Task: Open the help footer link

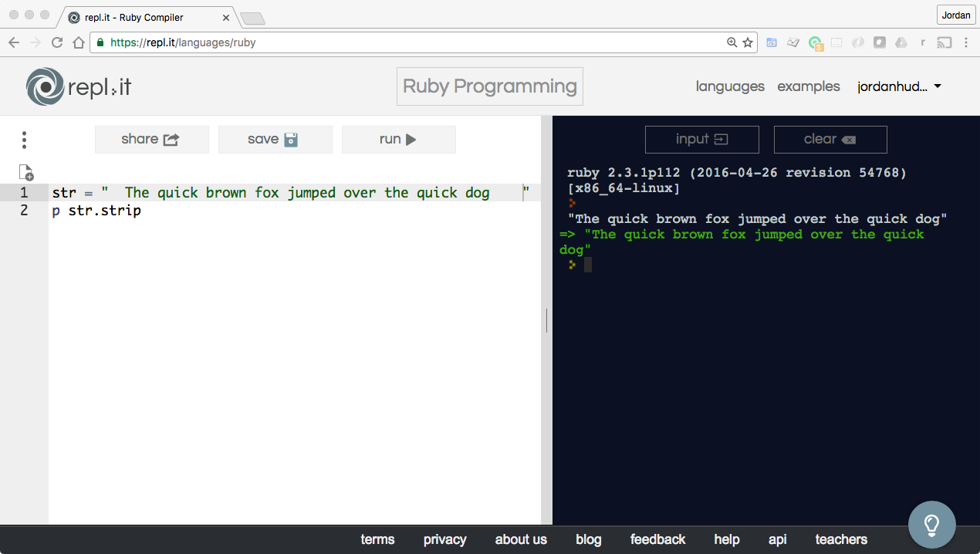Action: coord(727,539)
